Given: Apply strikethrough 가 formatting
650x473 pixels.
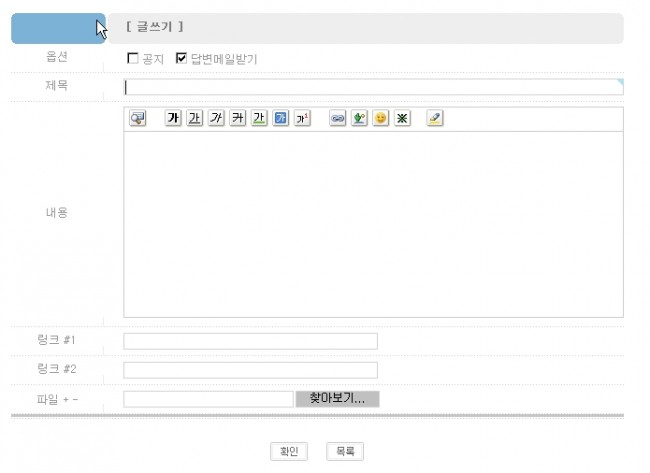Looking at the screenshot, I should (x=238, y=118).
